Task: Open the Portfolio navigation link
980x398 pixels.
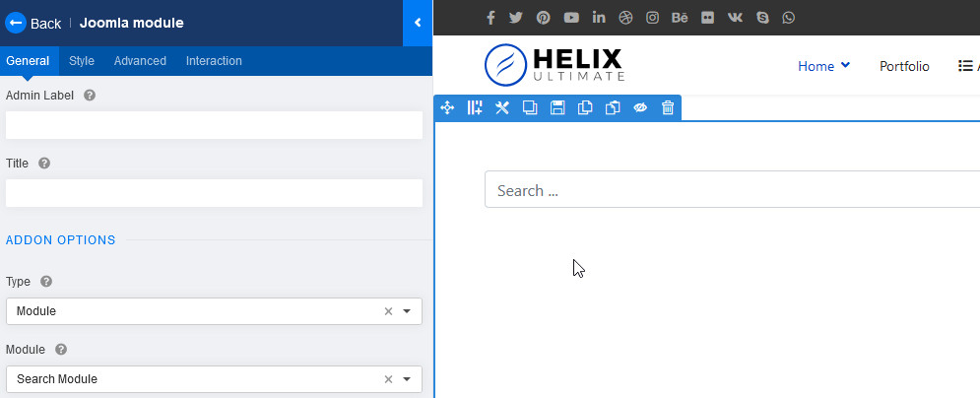Action: coord(904,66)
